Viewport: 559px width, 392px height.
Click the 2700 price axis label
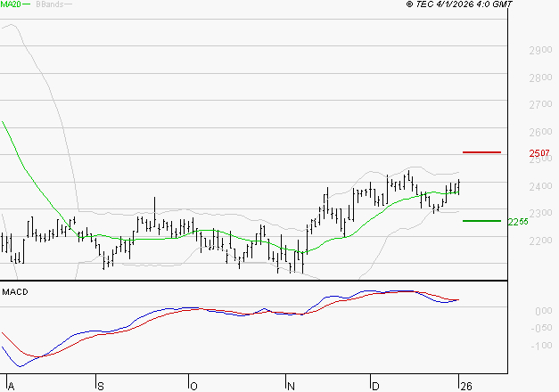click(540, 105)
